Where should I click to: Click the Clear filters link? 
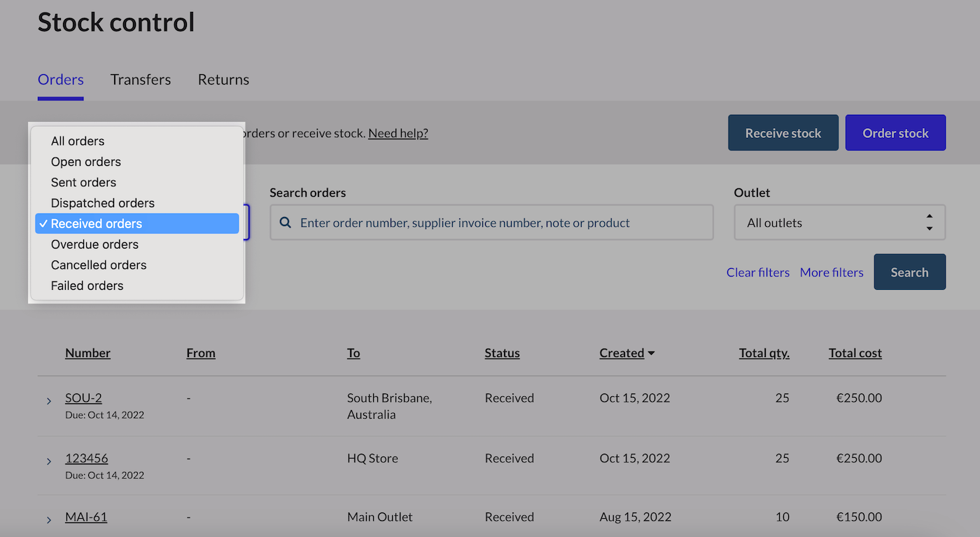(x=758, y=272)
